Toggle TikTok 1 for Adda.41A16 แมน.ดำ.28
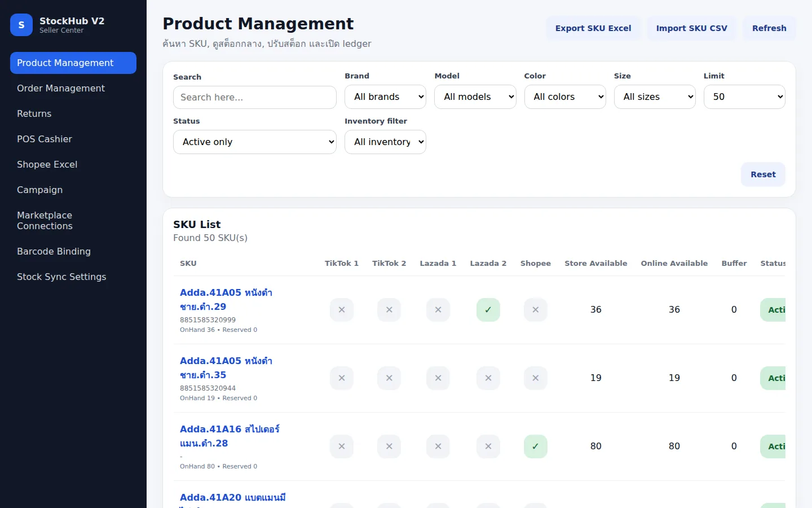The image size is (812, 508). 342,446
